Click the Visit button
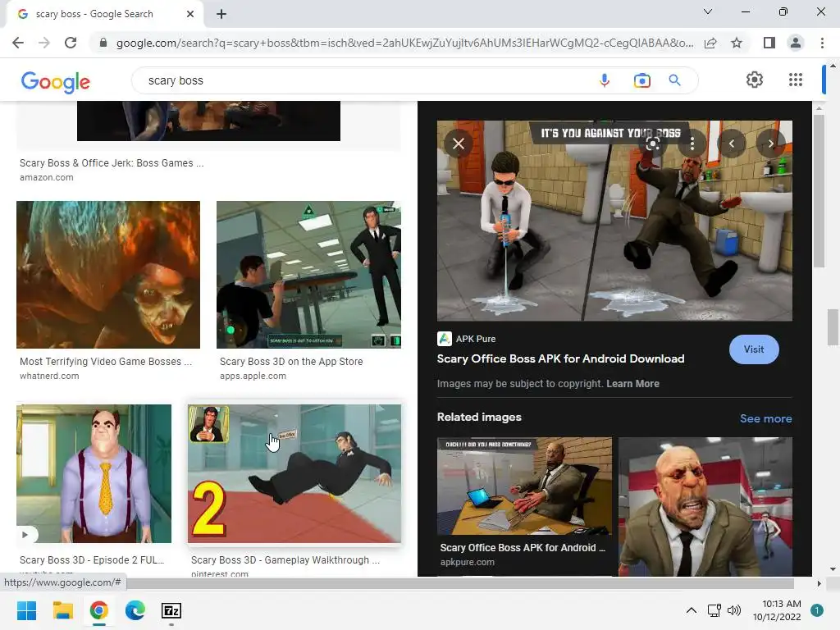The image size is (840, 630). tap(754, 349)
